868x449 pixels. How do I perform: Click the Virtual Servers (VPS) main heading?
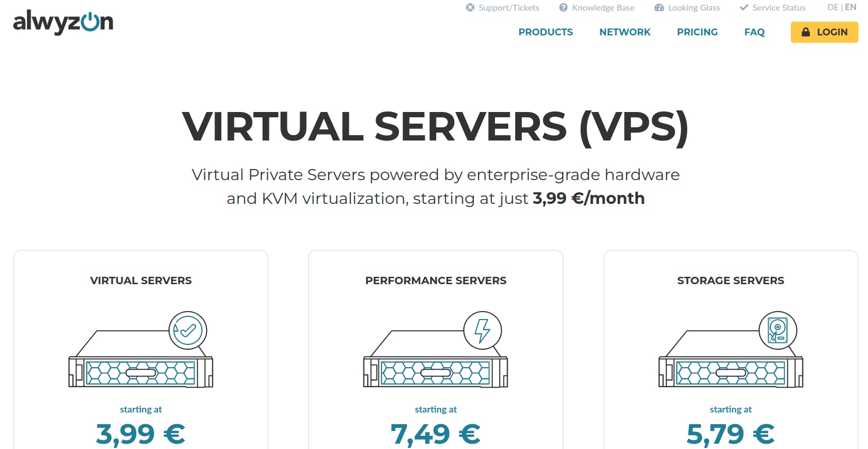click(x=435, y=127)
